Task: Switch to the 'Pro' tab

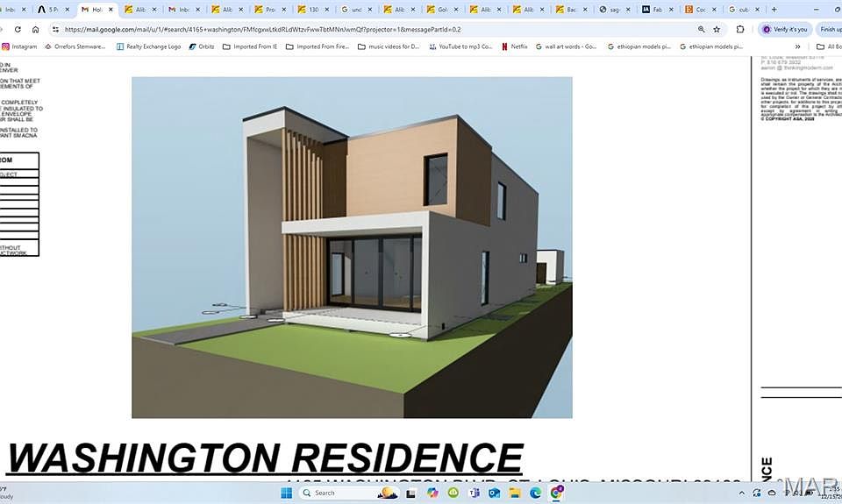Action: 269,9
